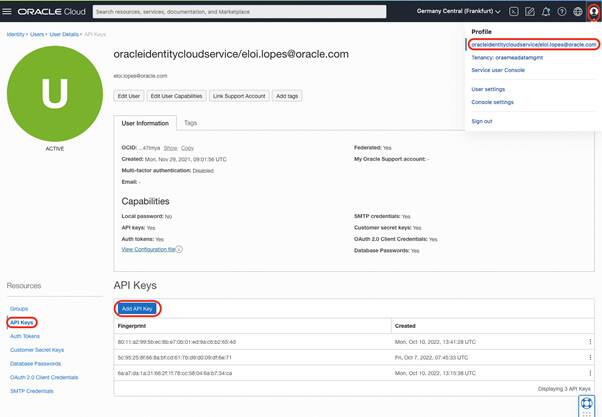The height and width of the screenshot is (417, 602).
Task: Open the Cloud Shell developer tools icon
Action: tap(514, 12)
